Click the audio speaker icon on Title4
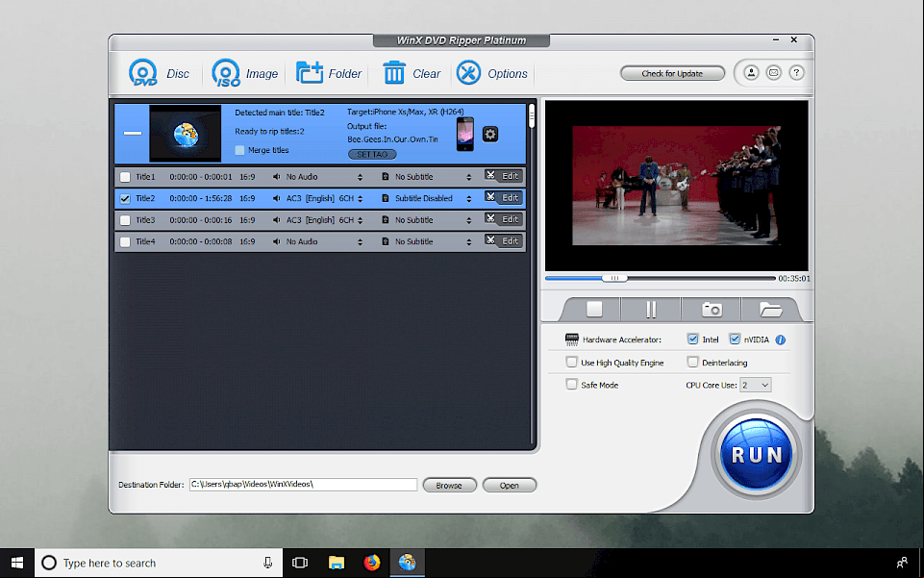Image resolution: width=924 pixels, height=578 pixels. point(276,241)
